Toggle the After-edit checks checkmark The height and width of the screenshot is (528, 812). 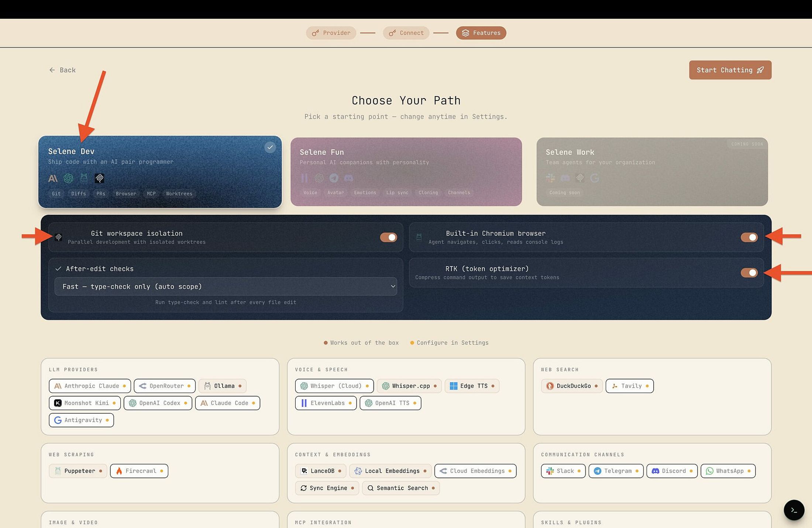(58, 269)
